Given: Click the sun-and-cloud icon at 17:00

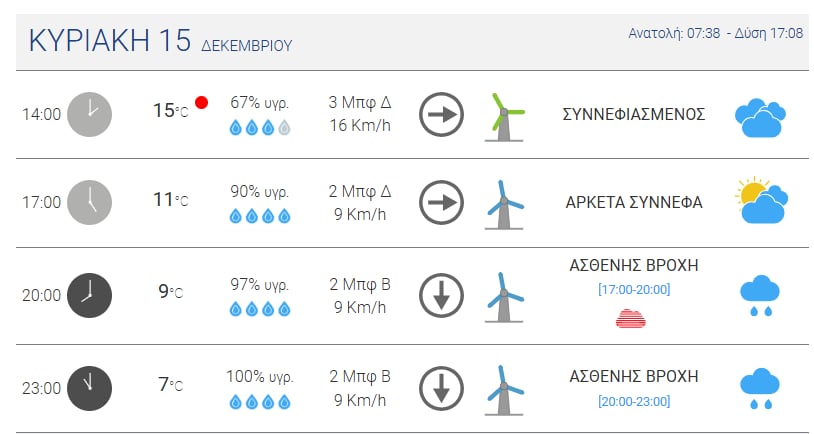Looking at the screenshot, I should click(758, 201).
